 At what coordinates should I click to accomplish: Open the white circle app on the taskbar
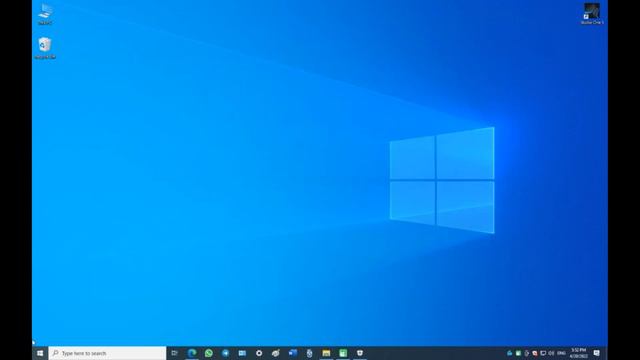(259, 353)
